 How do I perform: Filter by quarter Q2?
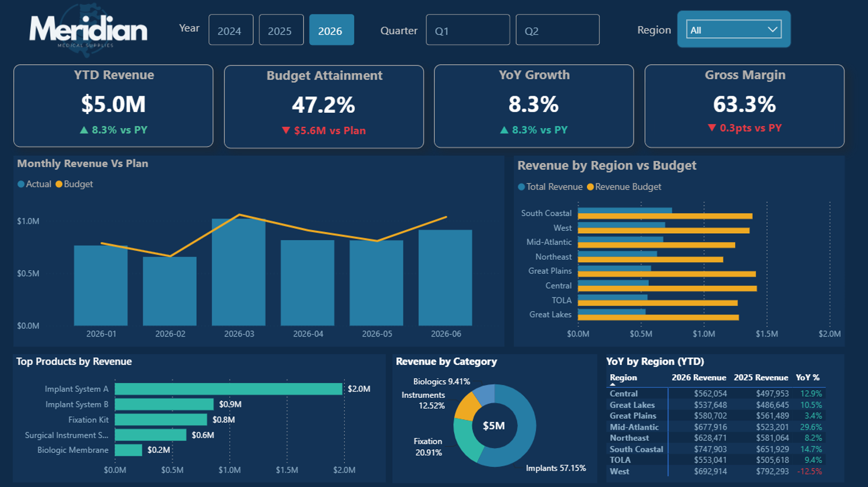[x=557, y=30]
